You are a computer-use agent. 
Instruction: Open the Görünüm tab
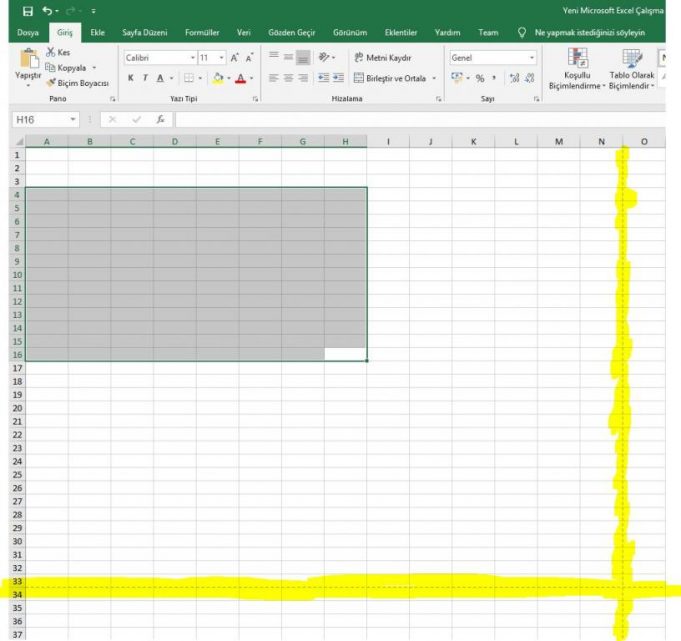(x=350, y=33)
